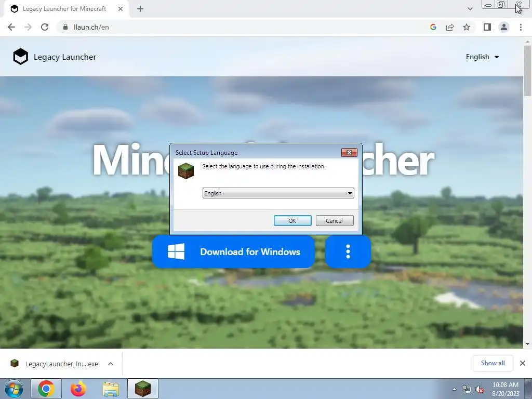Open the Windows Start menu
532x399 pixels.
[x=14, y=389]
